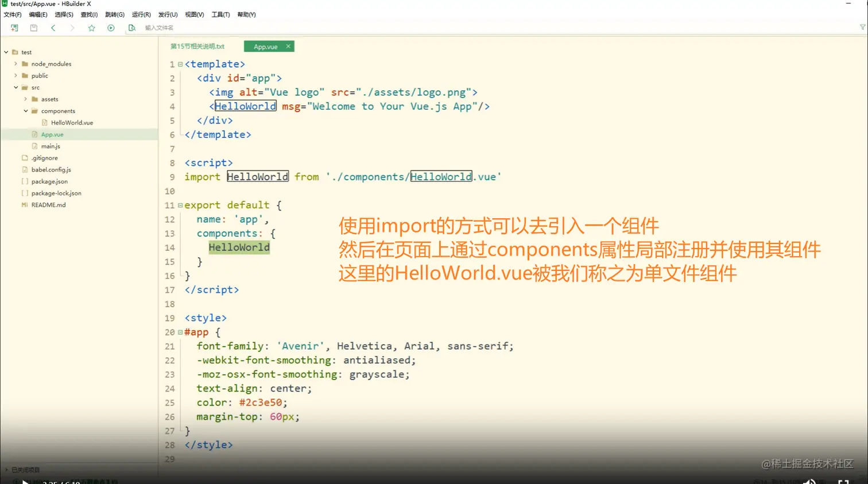Open package.json in the file tree

pos(49,181)
